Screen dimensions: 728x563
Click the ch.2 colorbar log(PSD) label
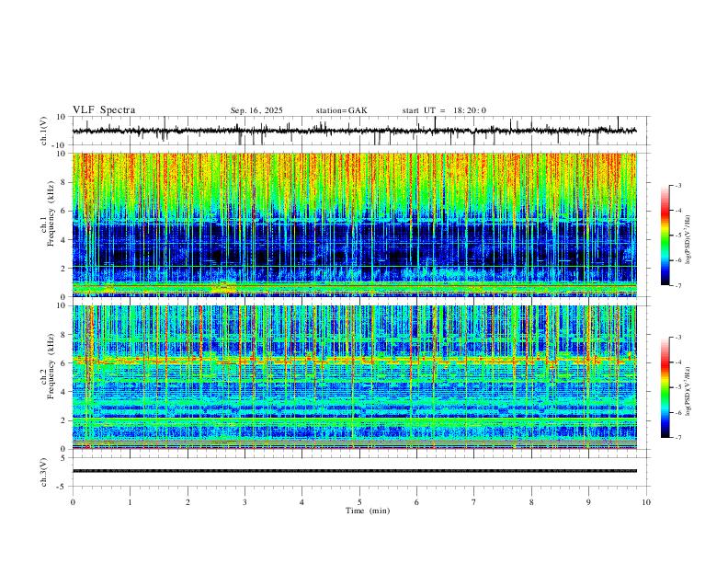tap(688, 391)
